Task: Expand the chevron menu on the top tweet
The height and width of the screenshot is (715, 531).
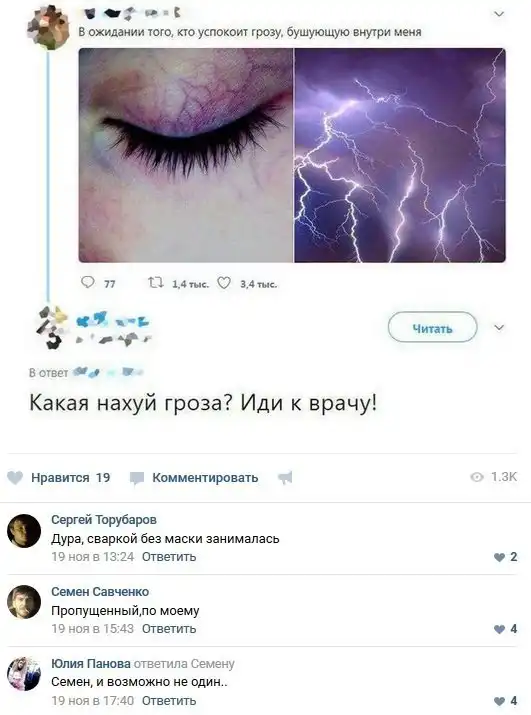Action: click(499, 14)
